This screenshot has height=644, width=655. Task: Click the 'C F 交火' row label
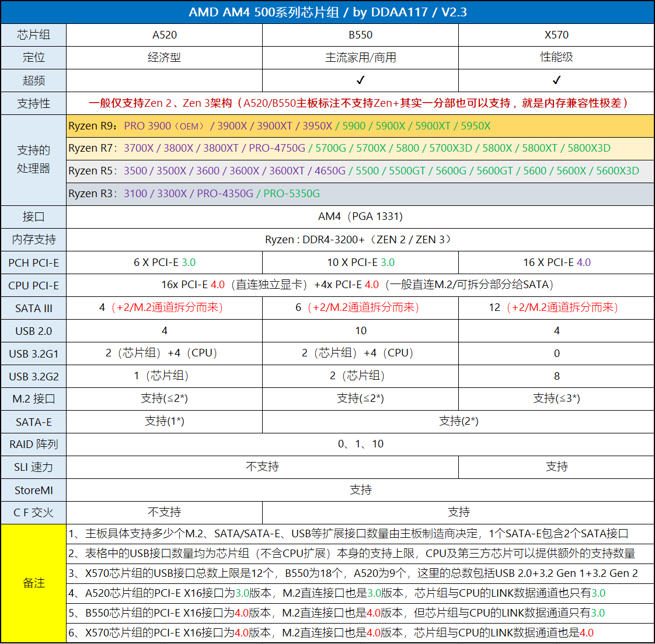pos(33,513)
